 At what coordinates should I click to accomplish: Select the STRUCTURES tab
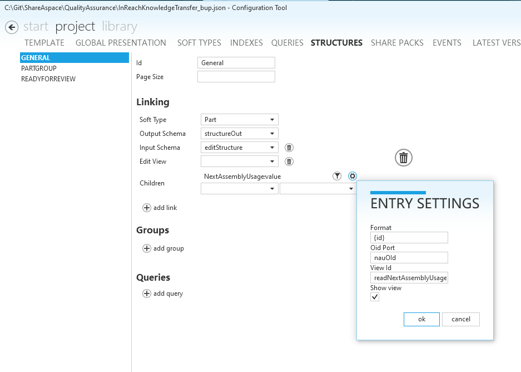tap(336, 43)
